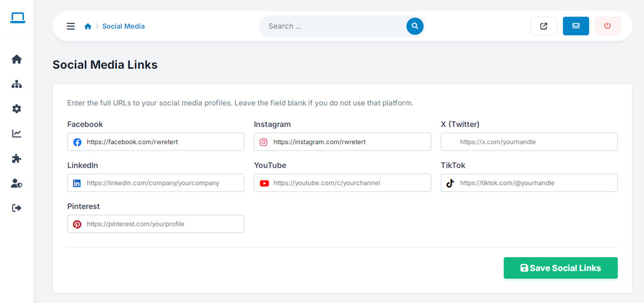Click the YouTube logo icon

coord(264,183)
